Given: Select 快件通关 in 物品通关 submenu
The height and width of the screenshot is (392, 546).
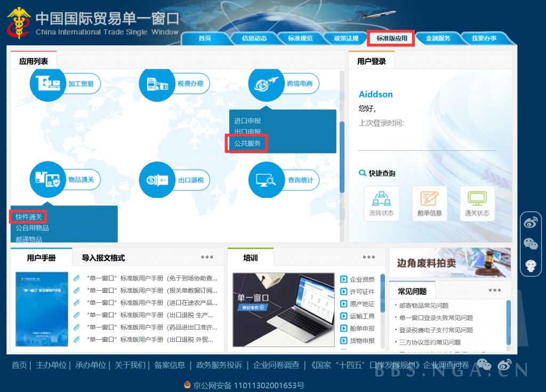Looking at the screenshot, I should [29, 217].
